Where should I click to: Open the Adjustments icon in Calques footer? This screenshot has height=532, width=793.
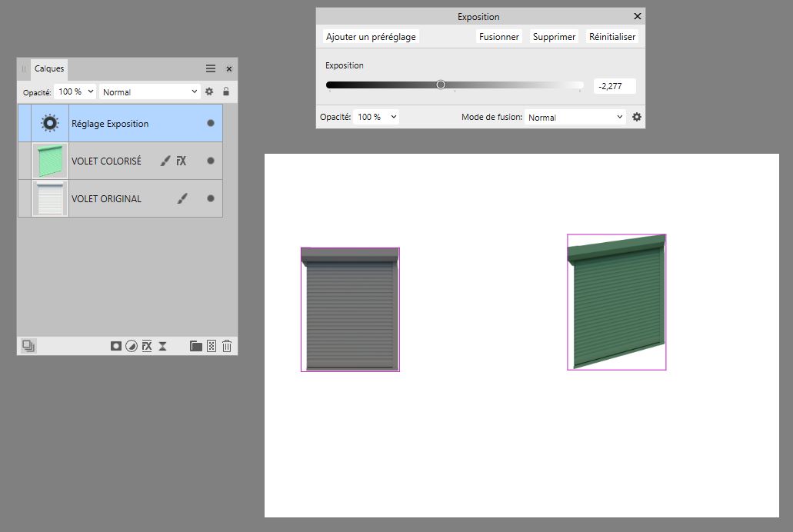(x=132, y=346)
